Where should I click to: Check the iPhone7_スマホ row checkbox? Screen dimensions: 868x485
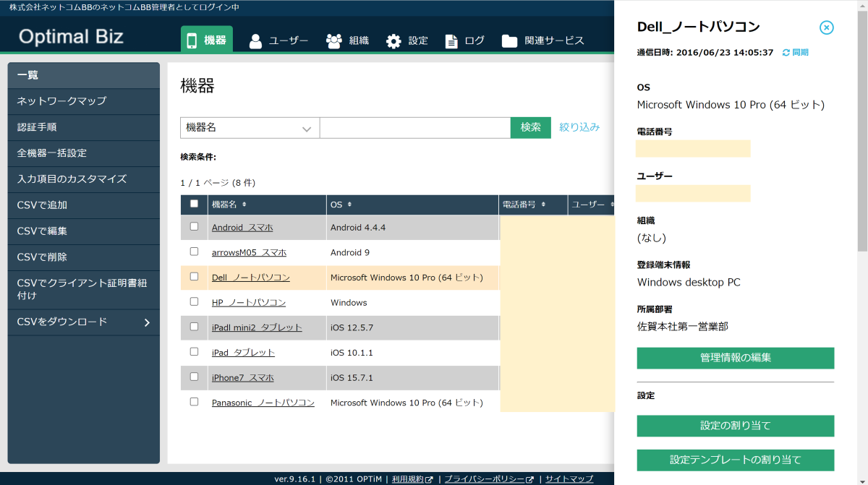[194, 377]
